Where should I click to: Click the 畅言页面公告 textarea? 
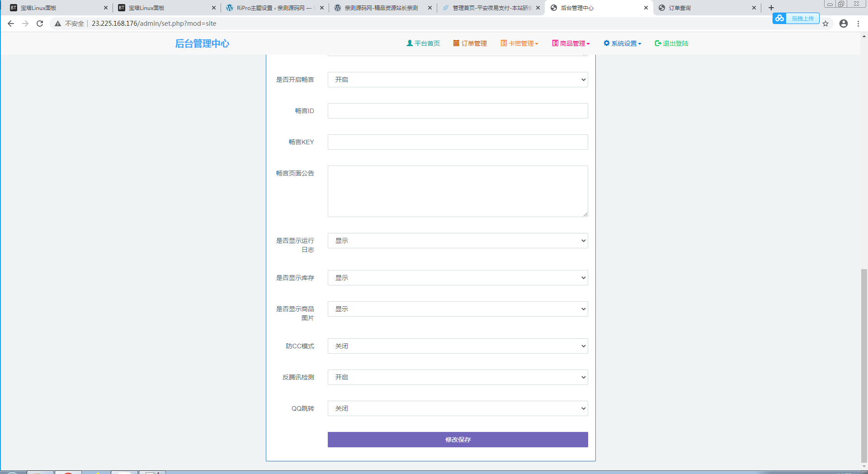click(x=458, y=191)
